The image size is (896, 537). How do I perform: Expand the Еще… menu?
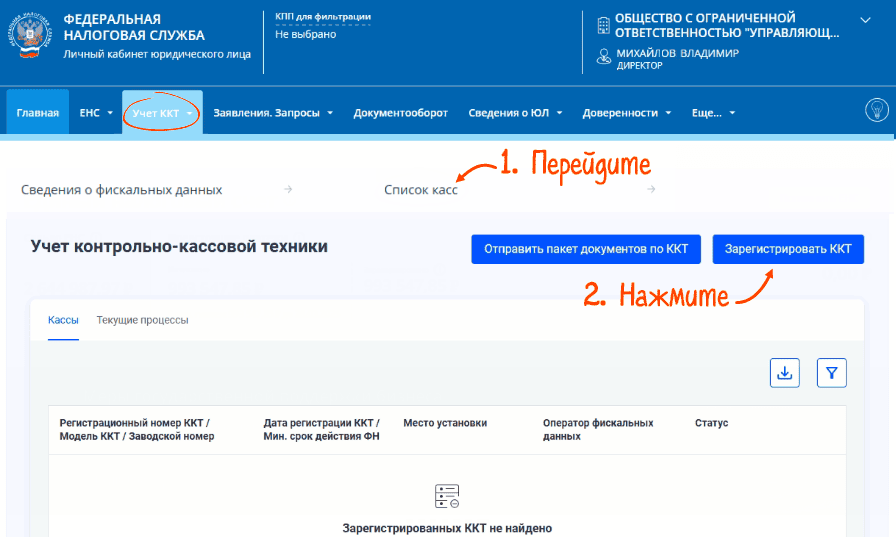(x=713, y=113)
